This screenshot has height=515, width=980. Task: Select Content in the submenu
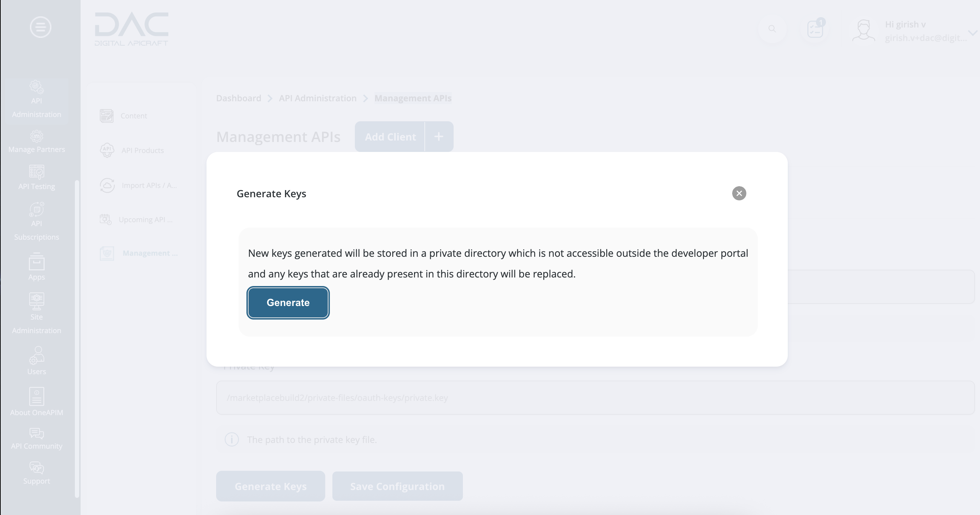click(x=133, y=116)
